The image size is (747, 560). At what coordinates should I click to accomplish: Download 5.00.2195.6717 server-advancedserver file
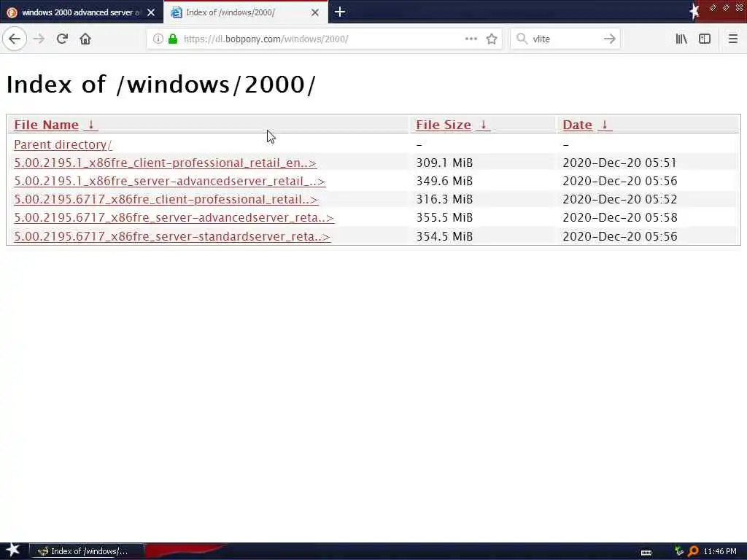[174, 217]
